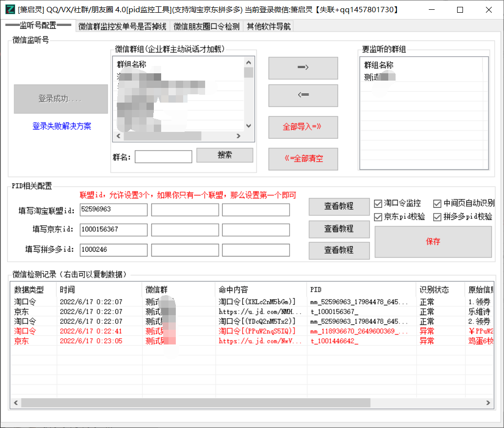This screenshot has width=504, height=428.
Task: Click group list horizontal scrollbar thumb
Action: point(162,136)
